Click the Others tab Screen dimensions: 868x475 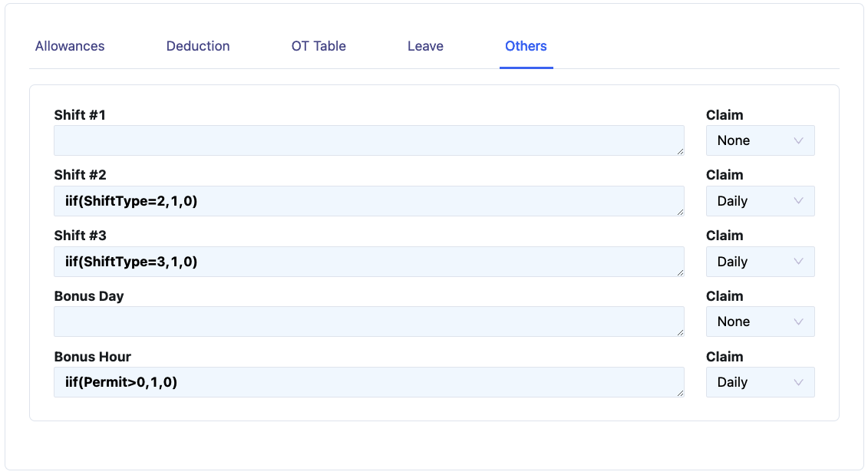[526, 46]
